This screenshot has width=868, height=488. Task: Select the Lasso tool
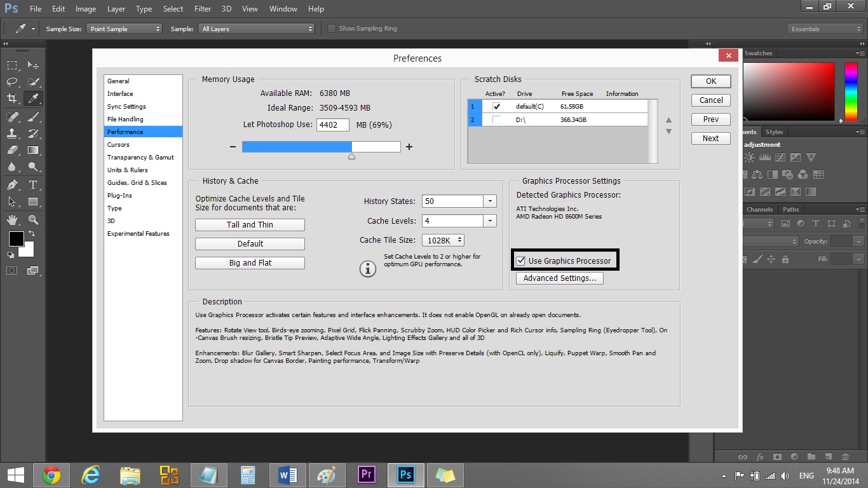tap(12, 82)
